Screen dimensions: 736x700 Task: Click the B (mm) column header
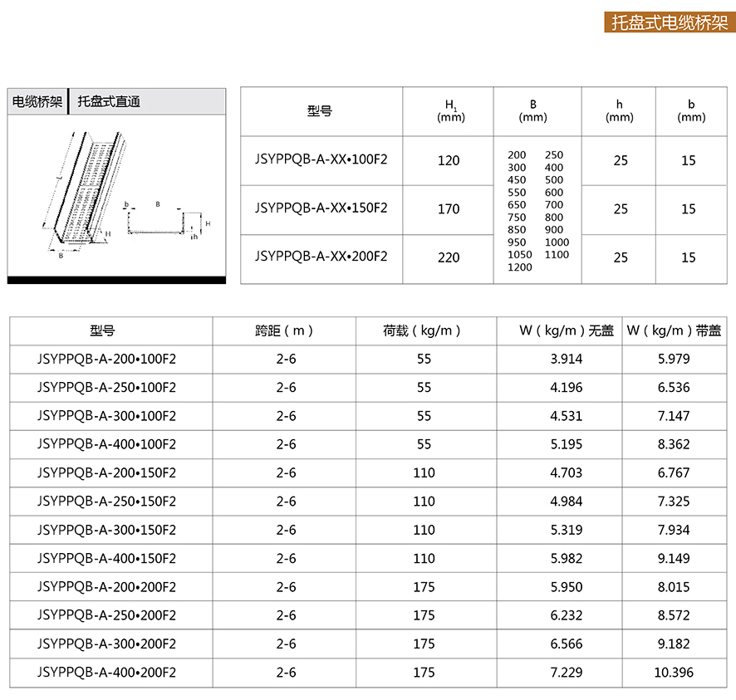pos(532,111)
